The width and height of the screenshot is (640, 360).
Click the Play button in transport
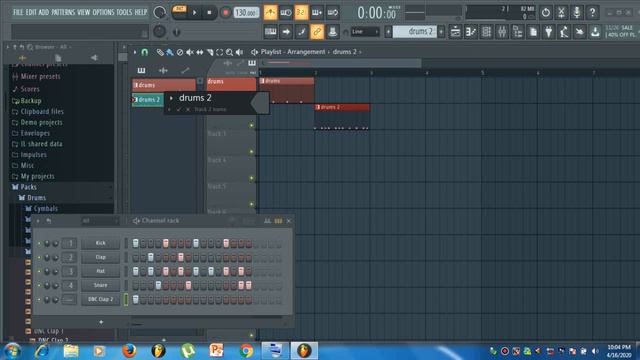195,13
